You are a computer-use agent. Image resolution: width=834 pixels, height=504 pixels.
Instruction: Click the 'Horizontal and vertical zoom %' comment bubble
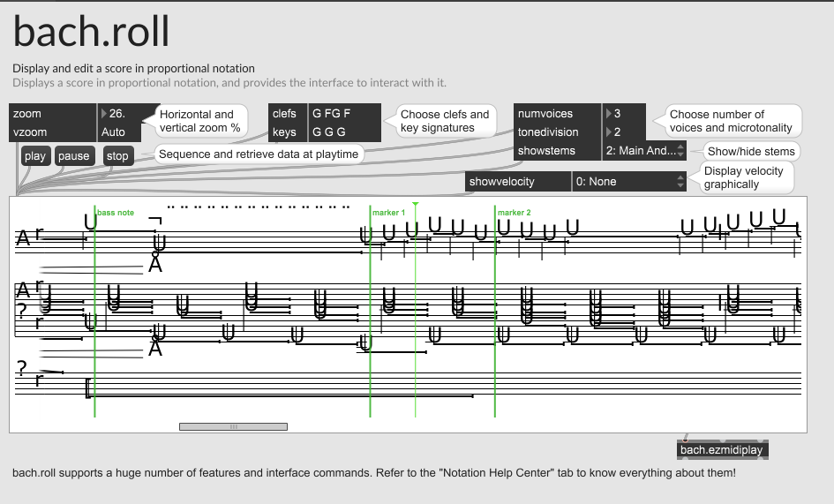200,121
